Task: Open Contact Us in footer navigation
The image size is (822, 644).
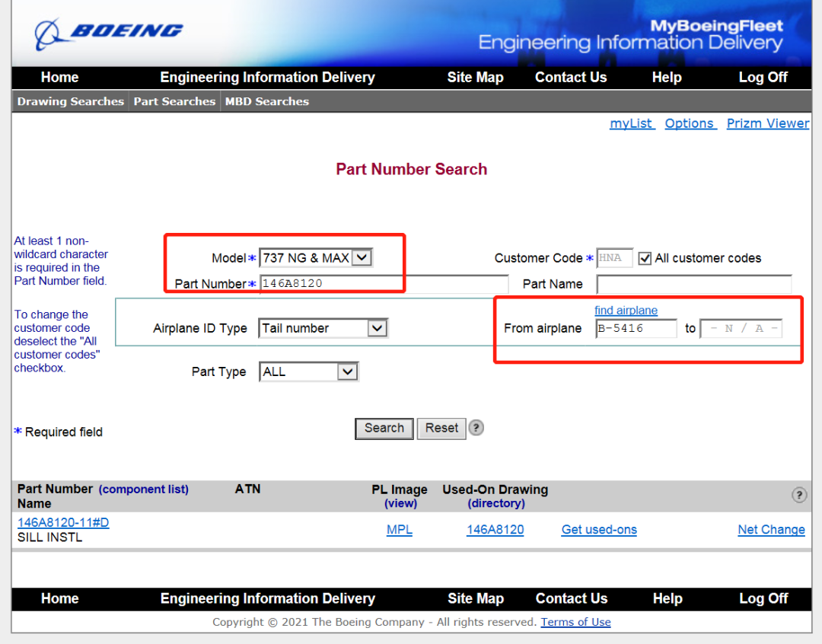Action: pos(572,598)
